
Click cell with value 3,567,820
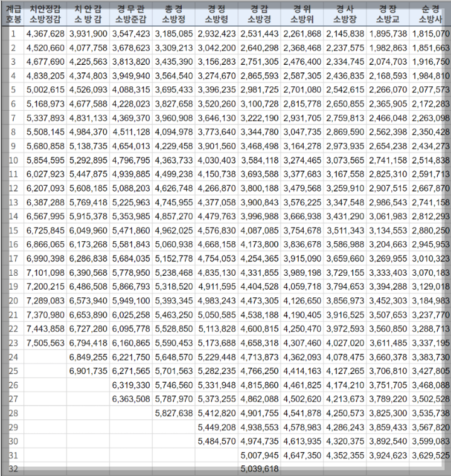pyautogui.click(x=430, y=427)
